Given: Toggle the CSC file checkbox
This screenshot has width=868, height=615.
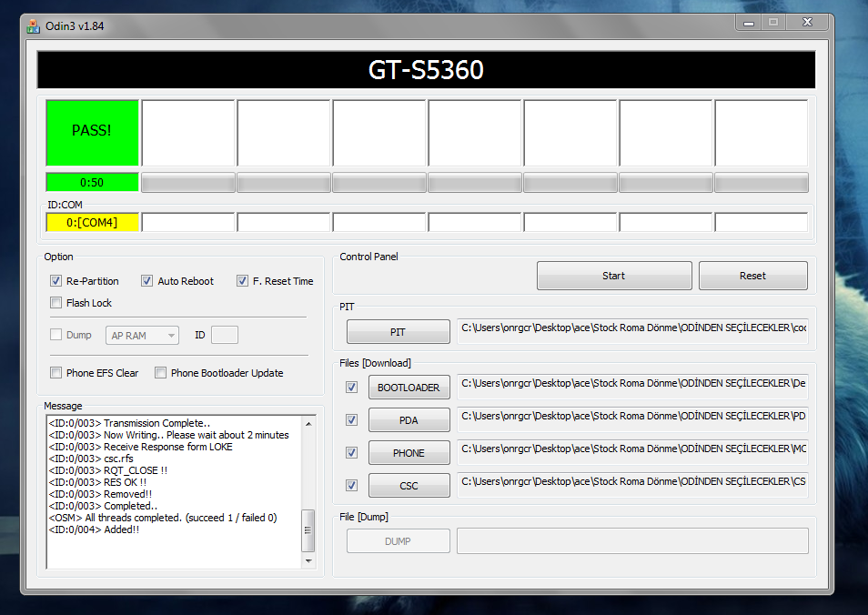Looking at the screenshot, I should point(351,485).
